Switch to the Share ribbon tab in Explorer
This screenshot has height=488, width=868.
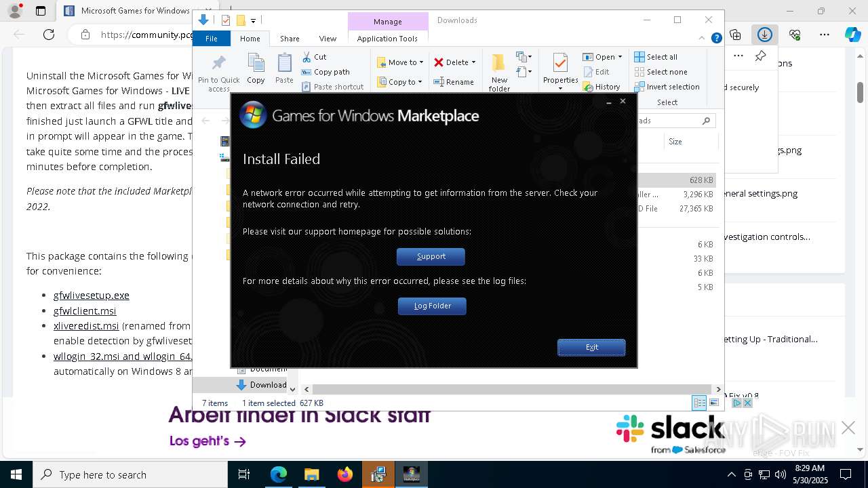(290, 39)
